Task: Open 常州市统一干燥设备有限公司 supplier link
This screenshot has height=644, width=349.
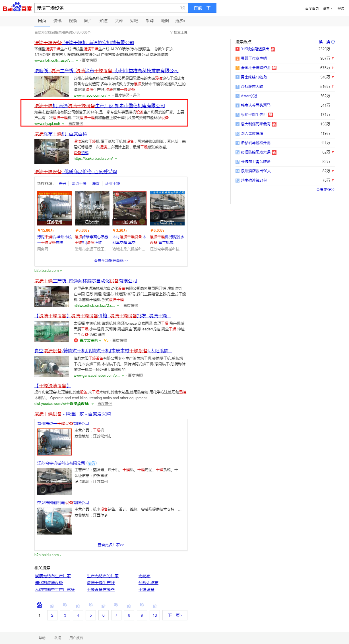Action: (x=63, y=424)
